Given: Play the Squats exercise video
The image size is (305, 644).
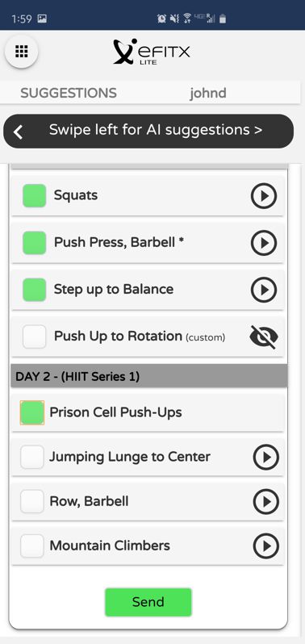Looking at the screenshot, I should click(x=264, y=196).
